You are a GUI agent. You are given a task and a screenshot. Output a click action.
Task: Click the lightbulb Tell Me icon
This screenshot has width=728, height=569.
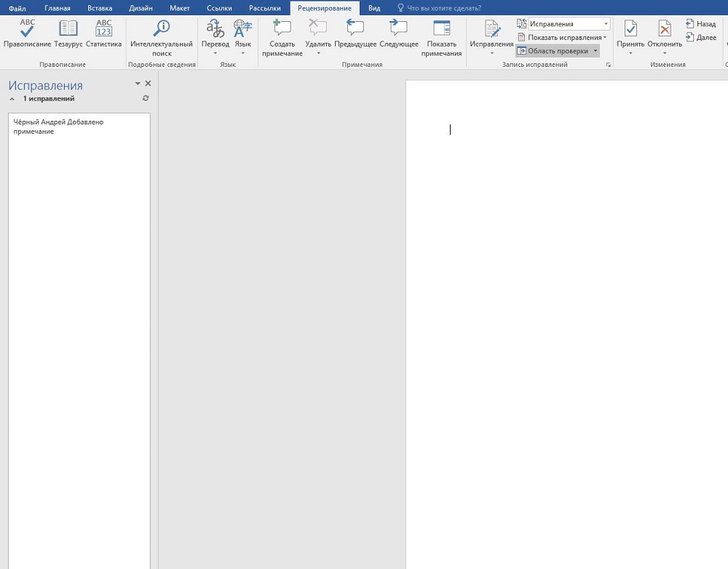tap(400, 8)
